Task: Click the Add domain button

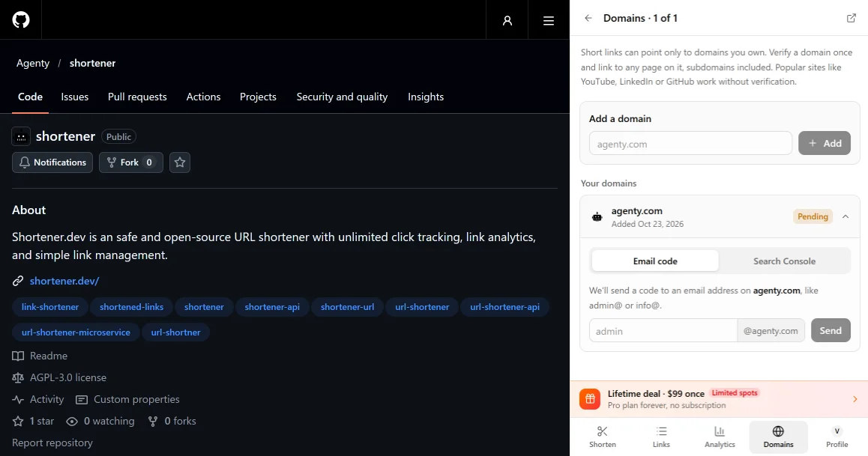Action: pyautogui.click(x=825, y=143)
